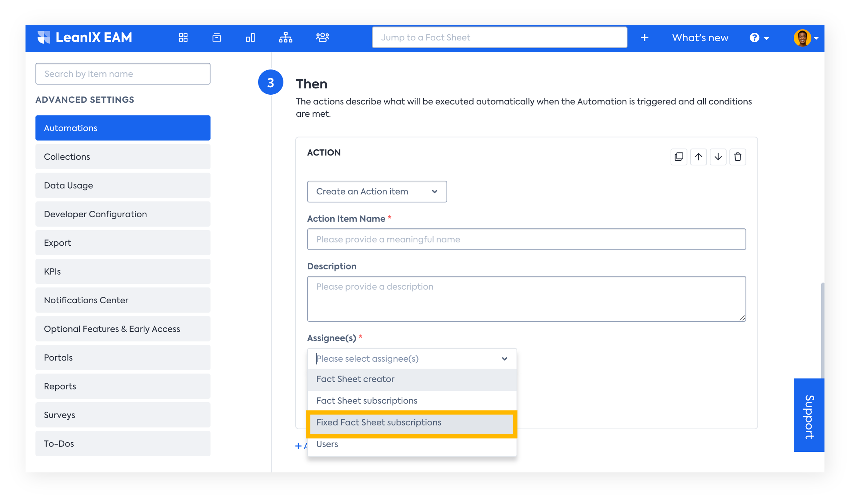Open the KPIs settings item
The image size is (857, 504).
point(123,271)
